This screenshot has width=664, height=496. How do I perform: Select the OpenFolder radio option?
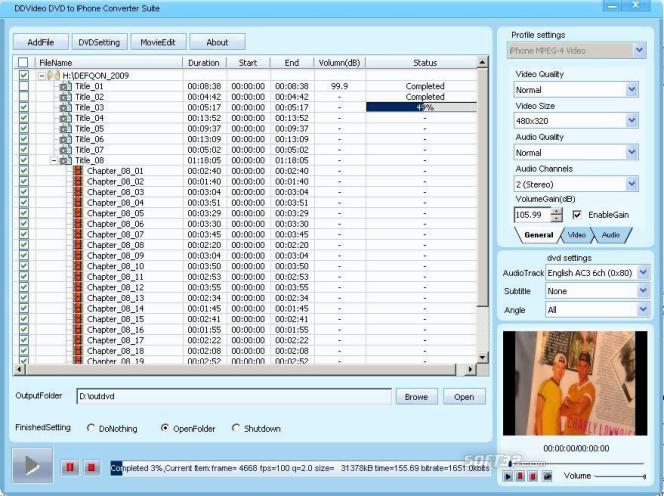click(165, 428)
